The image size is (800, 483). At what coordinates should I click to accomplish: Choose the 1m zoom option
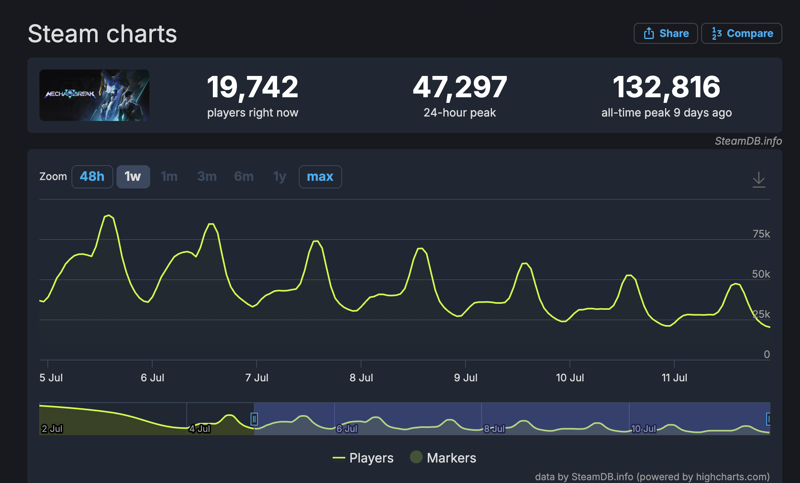pyautogui.click(x=169, y=176)
